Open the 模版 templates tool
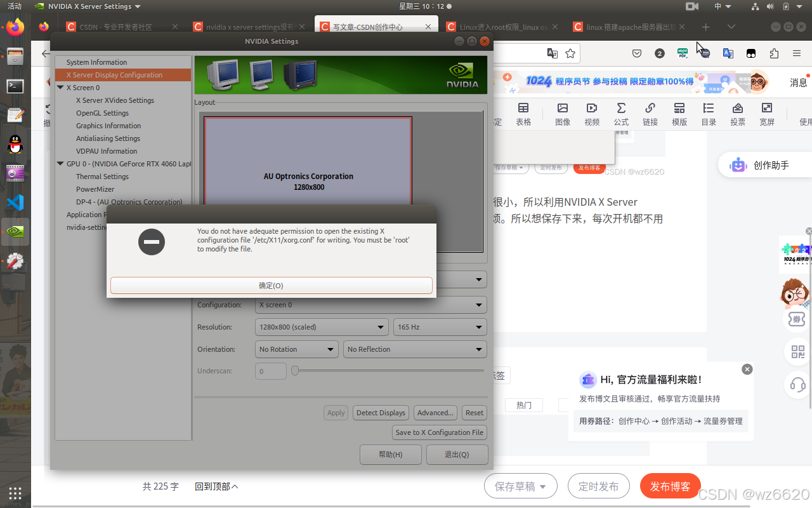Screen dimensions: 812x508 click(679, 114)
